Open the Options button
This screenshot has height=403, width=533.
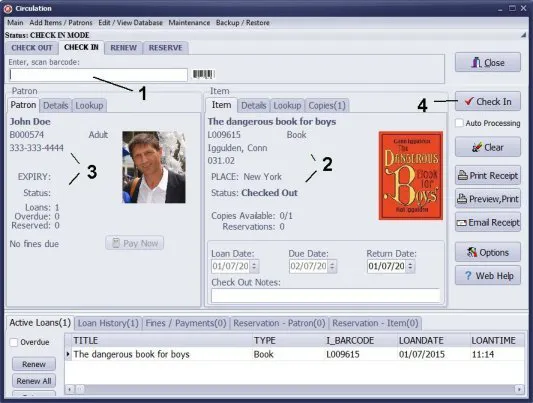[488, 252]
